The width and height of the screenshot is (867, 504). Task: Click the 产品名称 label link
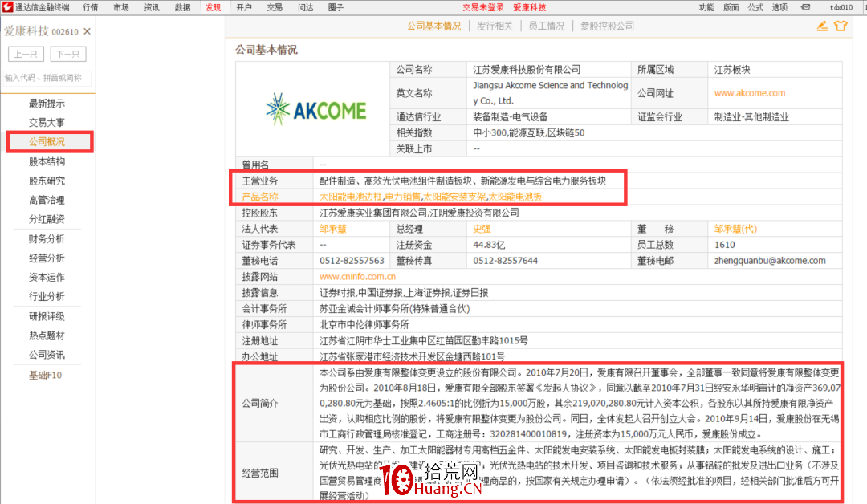click(x=260, y=197)
